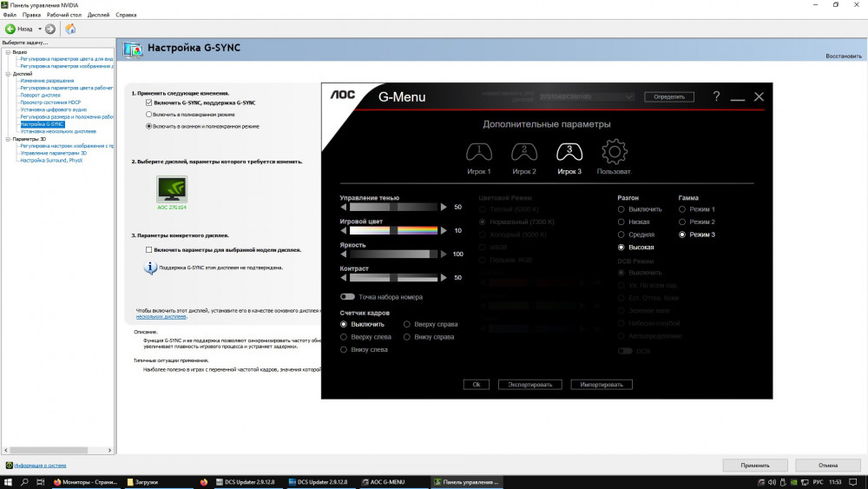Image resolution: width=868 pixels, height=489 pixels.
Task: Open G-Menu help question mark
Action: [x=716, y=96]
